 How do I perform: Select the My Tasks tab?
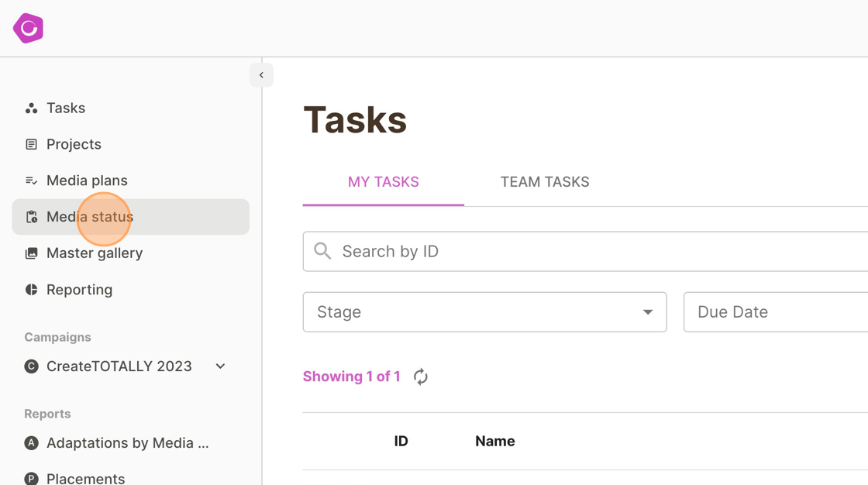(x=383, y=182)
